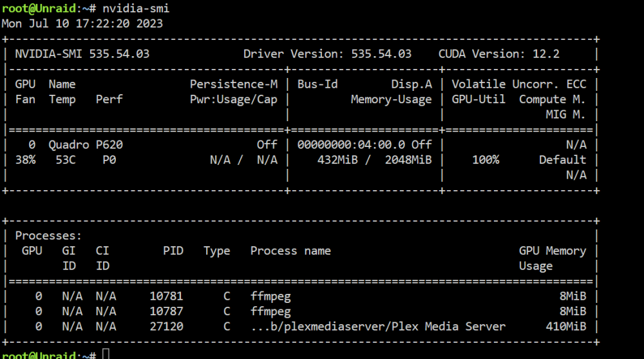Click the Bus-Id 00000000:04:00.0 value

pos(351,145)
